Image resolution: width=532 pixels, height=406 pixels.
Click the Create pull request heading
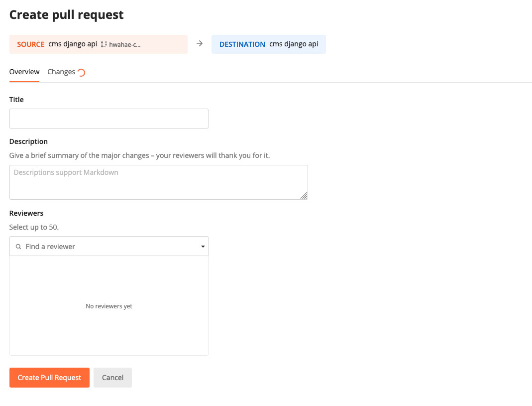pos(66,14)
